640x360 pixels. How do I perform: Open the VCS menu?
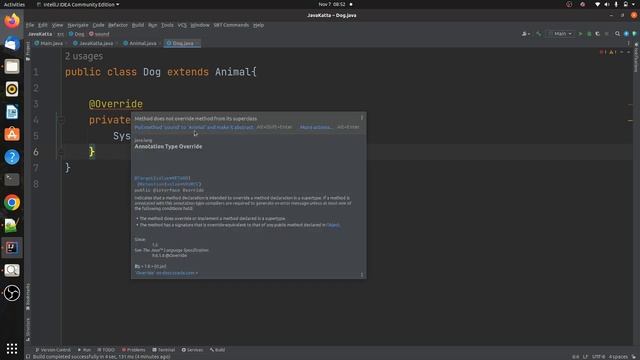182,25
